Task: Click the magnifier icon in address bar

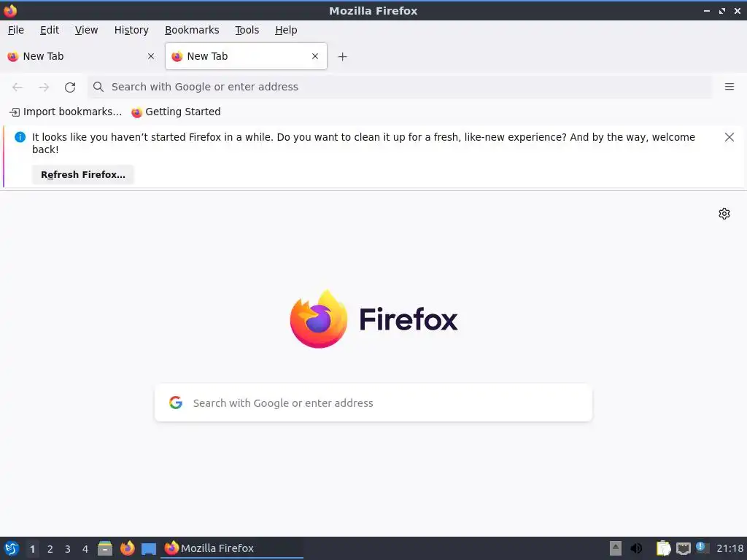Action: pos(98,87)
